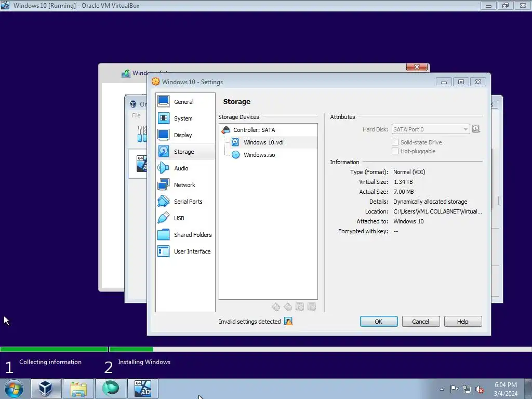The image size is (532, 399).
Task: Open the Windows 10 VM taskbar item
Action: (143, 389)
